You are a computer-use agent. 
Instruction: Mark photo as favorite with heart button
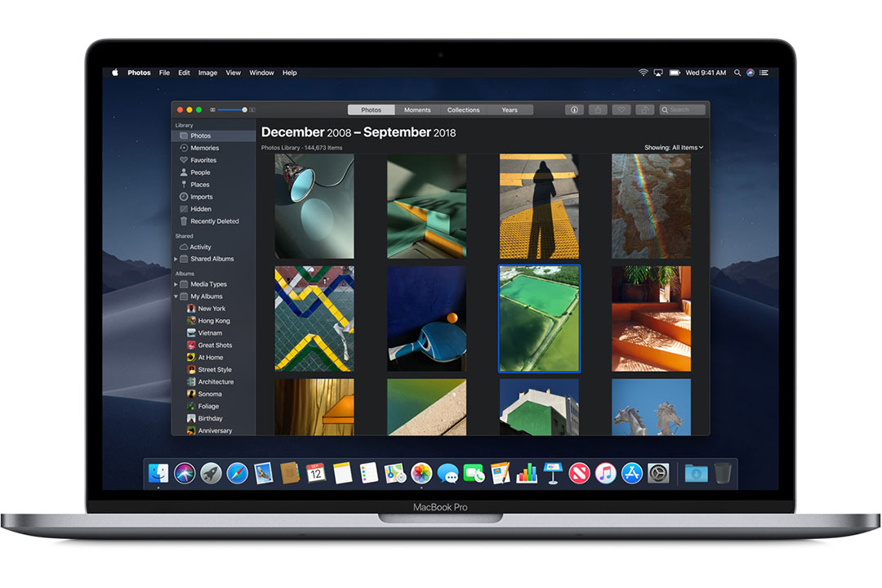coord(621,109)
